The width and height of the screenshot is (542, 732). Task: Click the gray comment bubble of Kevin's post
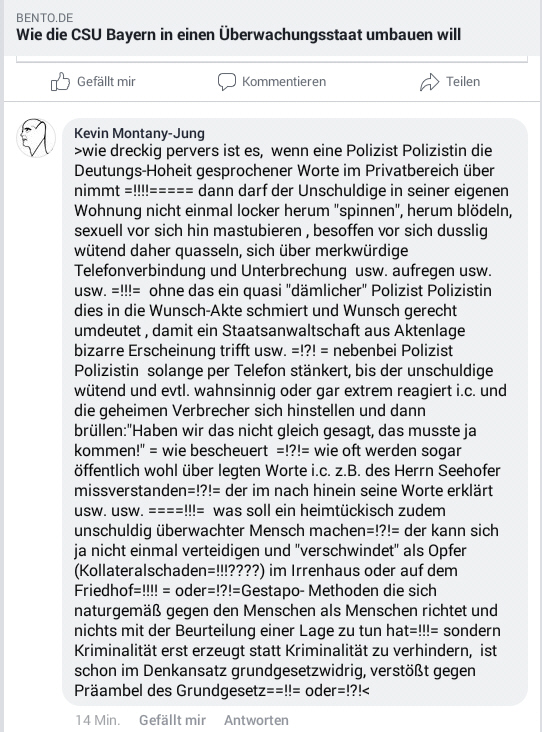[x=295, y=412]
